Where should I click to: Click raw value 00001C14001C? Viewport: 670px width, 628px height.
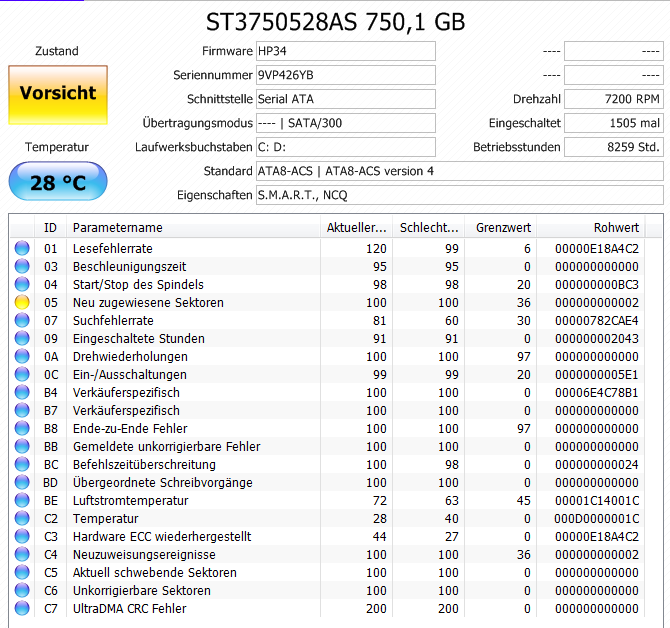597,500
